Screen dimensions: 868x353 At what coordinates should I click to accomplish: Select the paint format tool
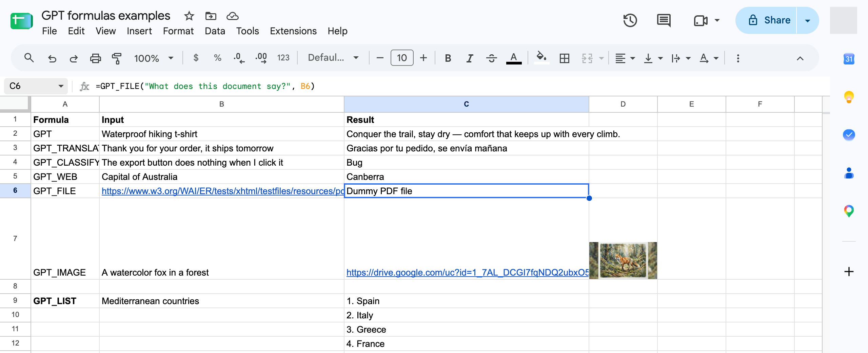click(117, 58)
